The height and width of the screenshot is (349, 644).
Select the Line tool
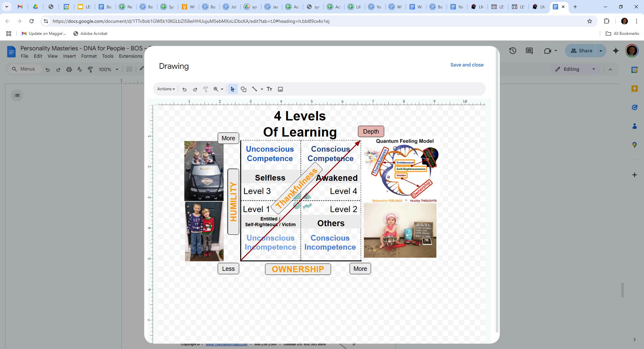(x=255, y=89)
